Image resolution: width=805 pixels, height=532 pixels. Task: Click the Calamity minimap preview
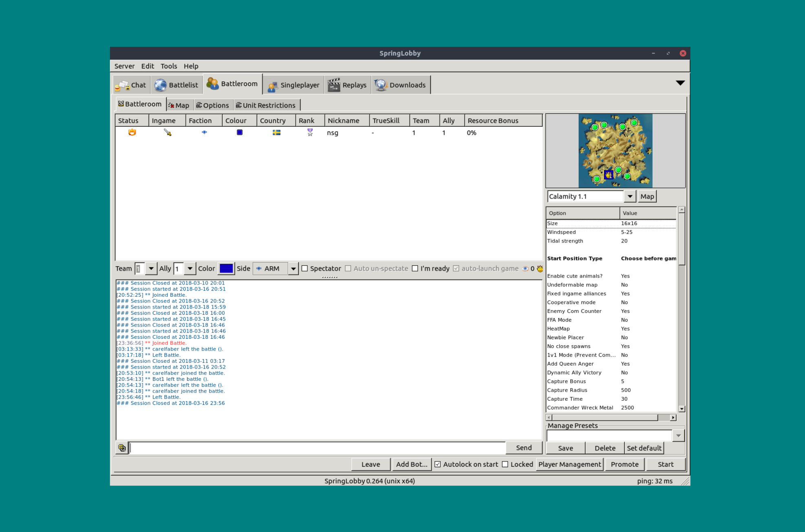(615, 150)
